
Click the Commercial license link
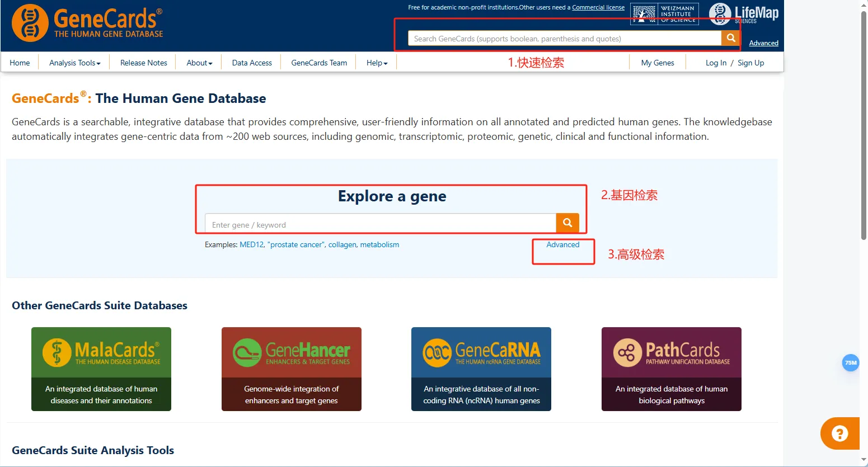point(598,7)
